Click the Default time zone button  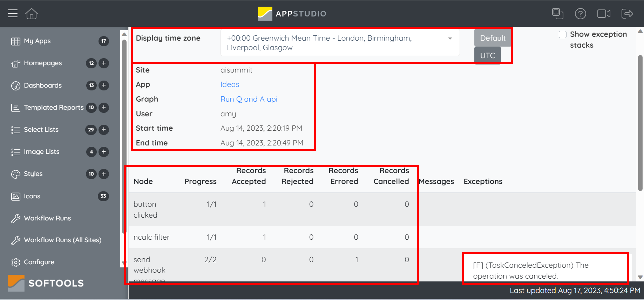(493, 38)
